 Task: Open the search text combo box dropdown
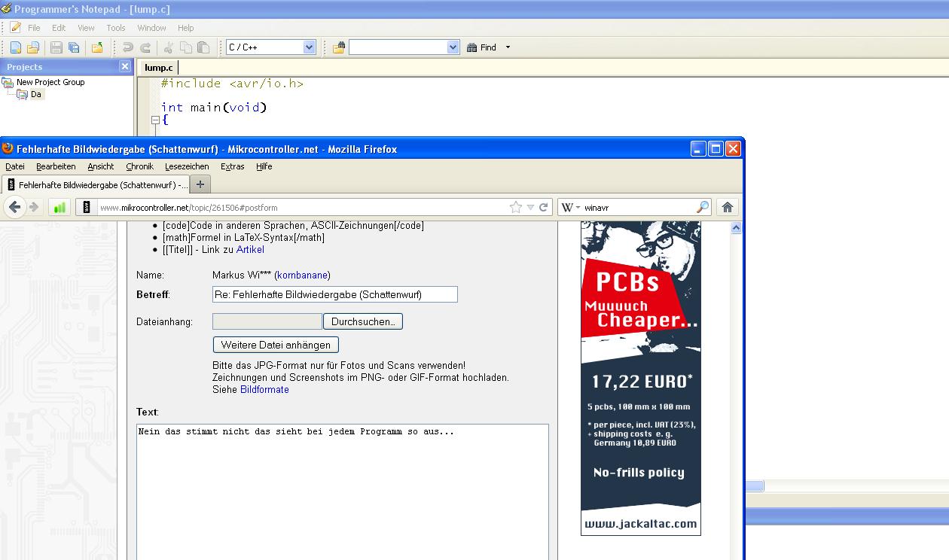[453, 47]
